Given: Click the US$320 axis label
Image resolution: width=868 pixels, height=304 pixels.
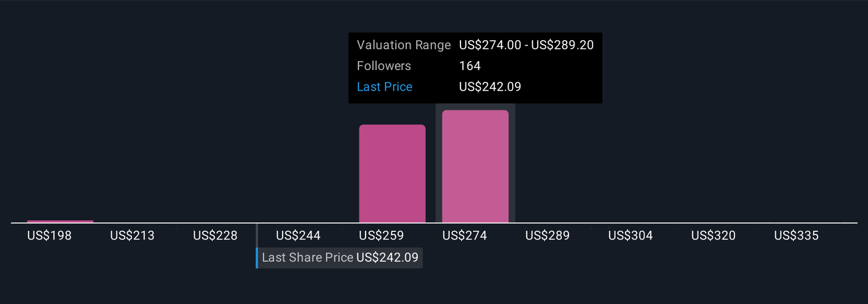Looking at the screenshot, I should click(x=713, y=236).
